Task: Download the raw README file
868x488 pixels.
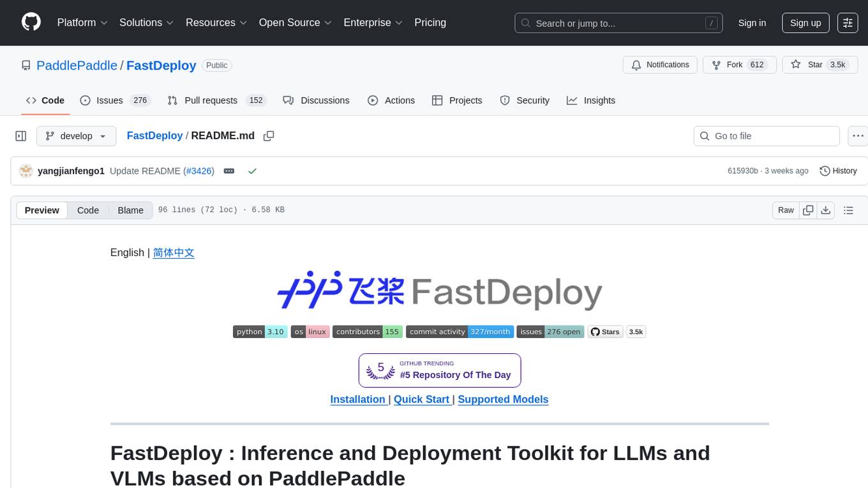Action: click(825, 210)
